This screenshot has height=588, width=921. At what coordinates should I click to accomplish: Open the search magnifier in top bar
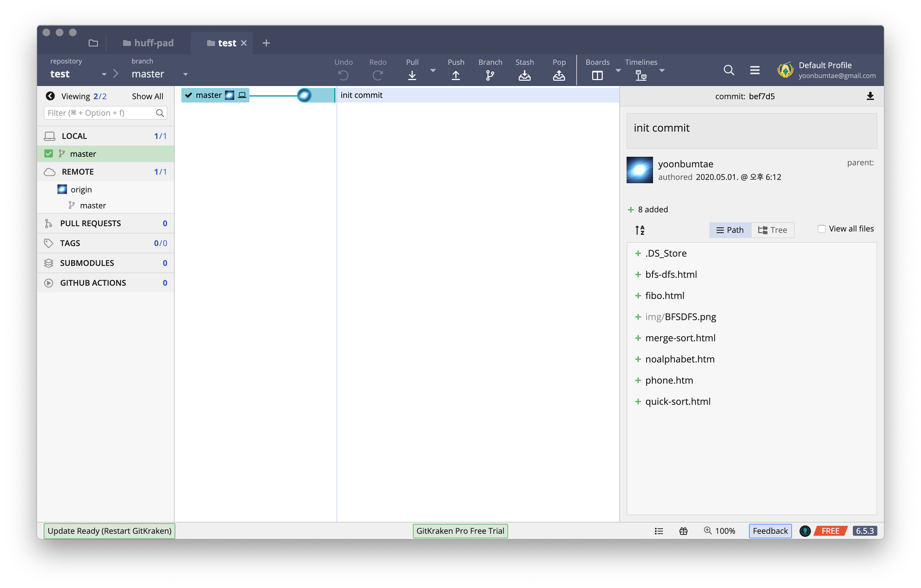(x=728, y=70)
